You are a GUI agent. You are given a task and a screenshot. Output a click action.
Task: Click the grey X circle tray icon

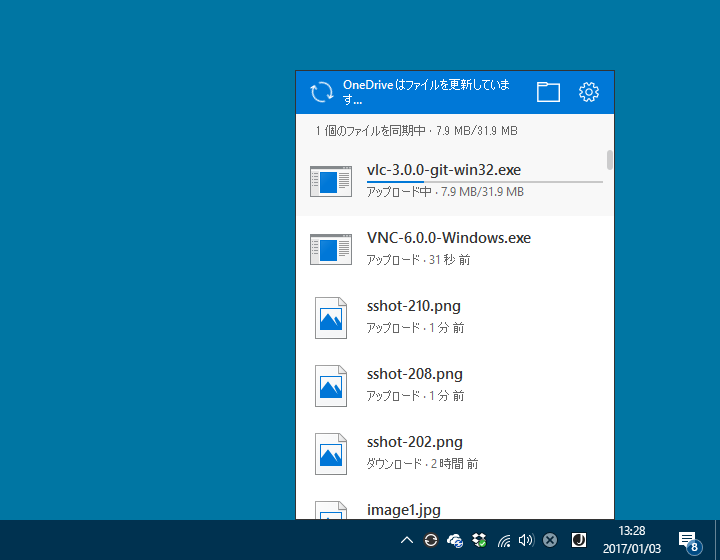coord(550,540)
